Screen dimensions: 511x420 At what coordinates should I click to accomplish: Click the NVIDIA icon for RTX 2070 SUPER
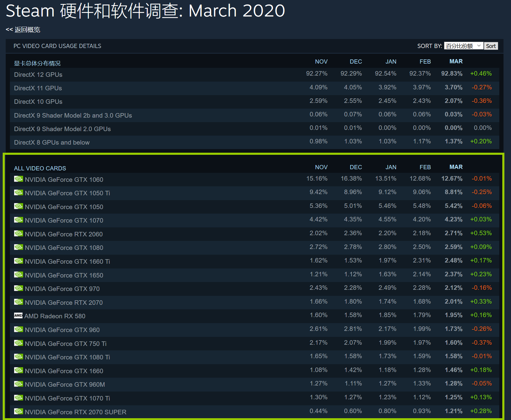(19, 411)
